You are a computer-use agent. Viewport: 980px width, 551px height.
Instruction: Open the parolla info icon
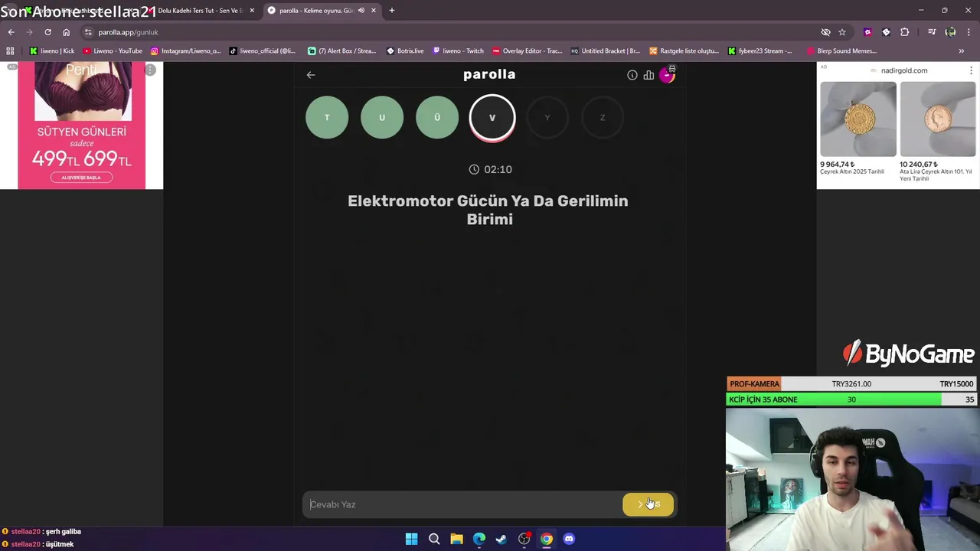click(632, 75)
